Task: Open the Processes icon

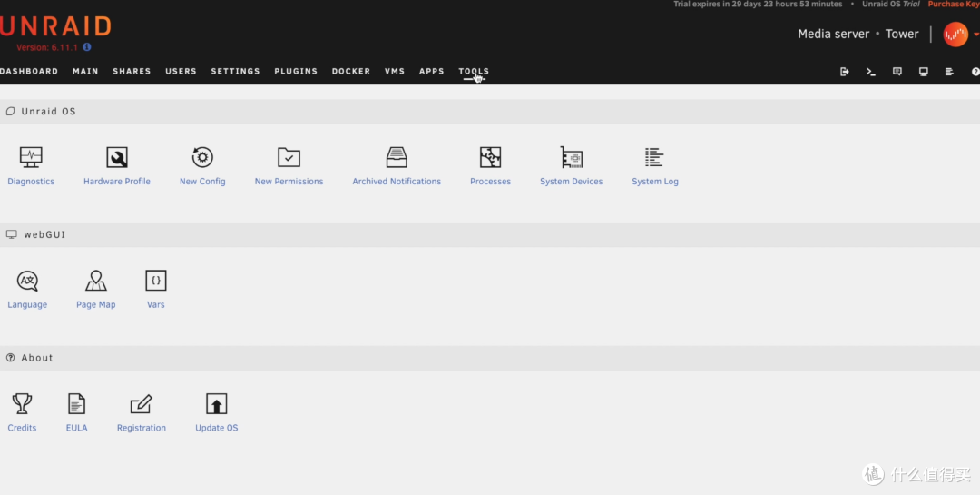Action: [x=490, y=158]
